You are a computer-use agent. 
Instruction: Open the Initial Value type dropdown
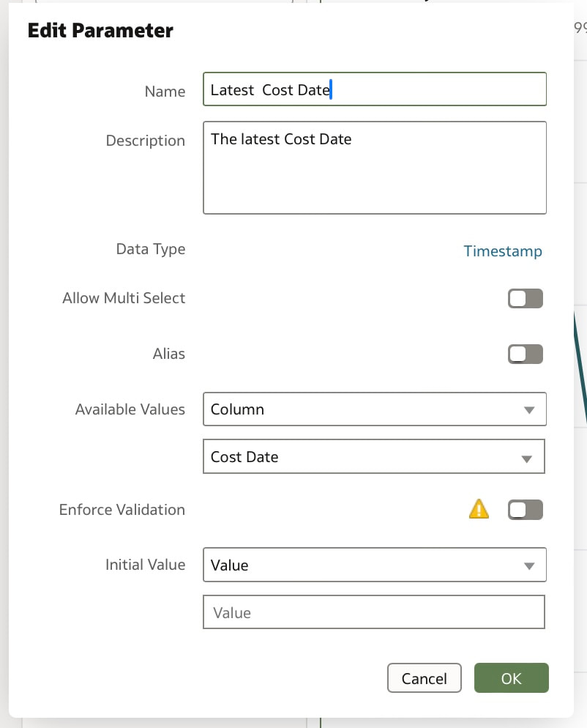[375, 565]
